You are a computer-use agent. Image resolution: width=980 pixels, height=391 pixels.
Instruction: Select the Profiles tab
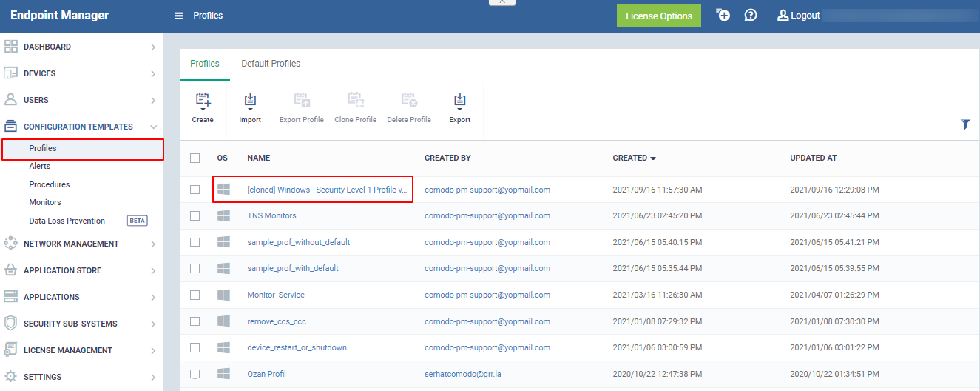point(205,64)
